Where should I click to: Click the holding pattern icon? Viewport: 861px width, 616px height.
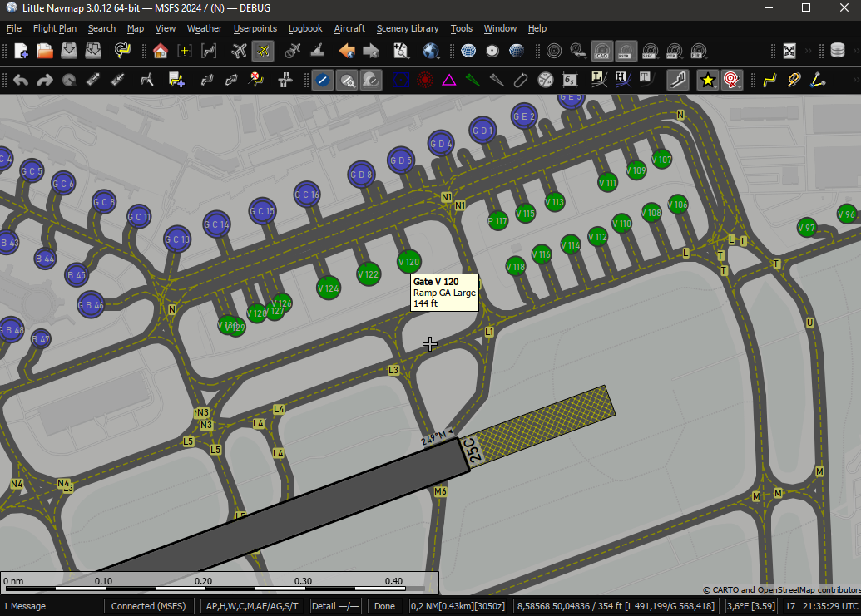pyautogui.click(x=521, y=80)
